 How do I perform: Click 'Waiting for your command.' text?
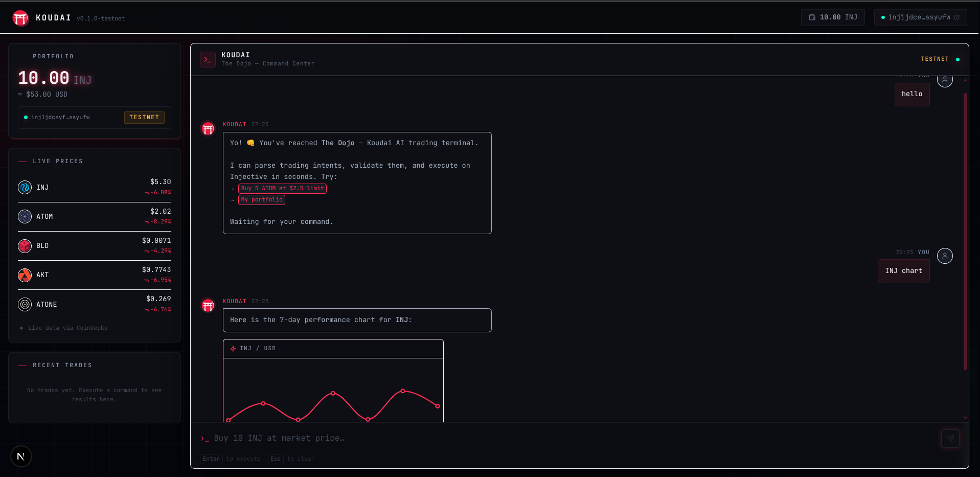coord(281,222)
